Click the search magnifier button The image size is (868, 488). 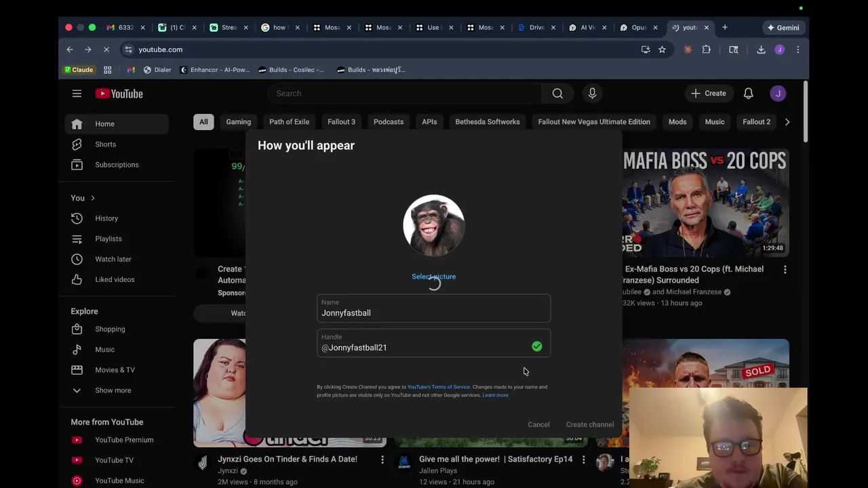pyautogui.click(x=557, y=94)
